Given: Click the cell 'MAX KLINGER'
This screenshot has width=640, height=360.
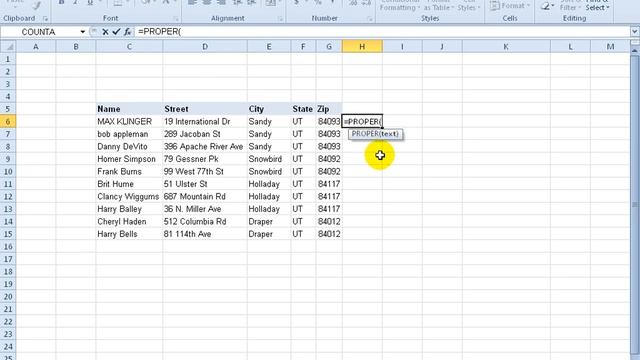Looking at the screenshot, I should 129,122.
